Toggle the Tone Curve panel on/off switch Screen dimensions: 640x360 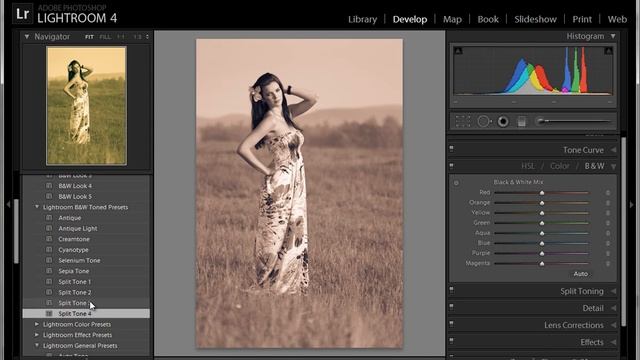451,149
